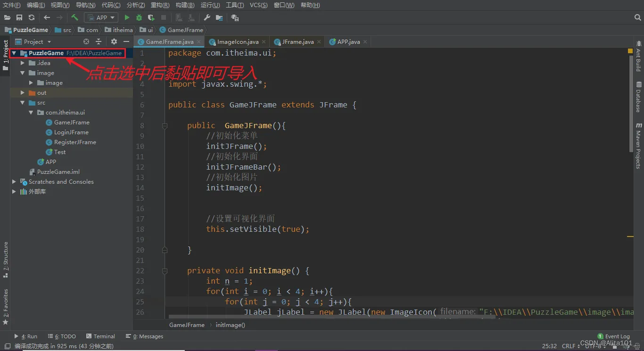Click the locate crosshair icon in Project panel

pyautogui.click(x=86, y=41)
